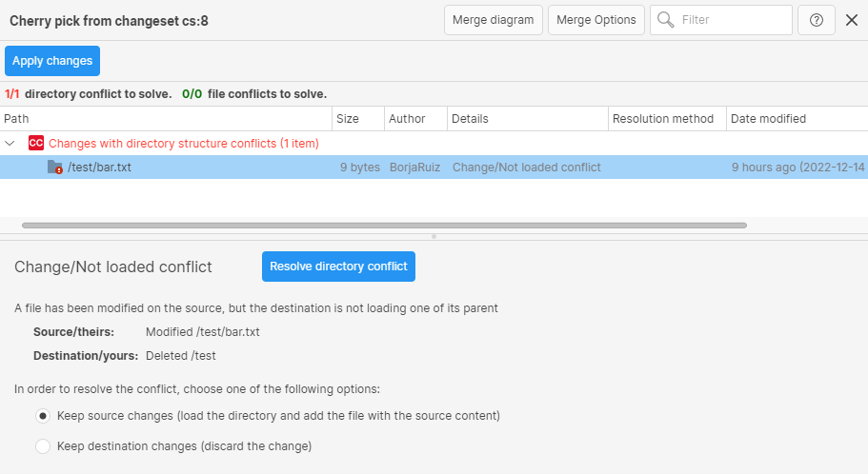Click the help question mark icon

click(x=817, y=20)
